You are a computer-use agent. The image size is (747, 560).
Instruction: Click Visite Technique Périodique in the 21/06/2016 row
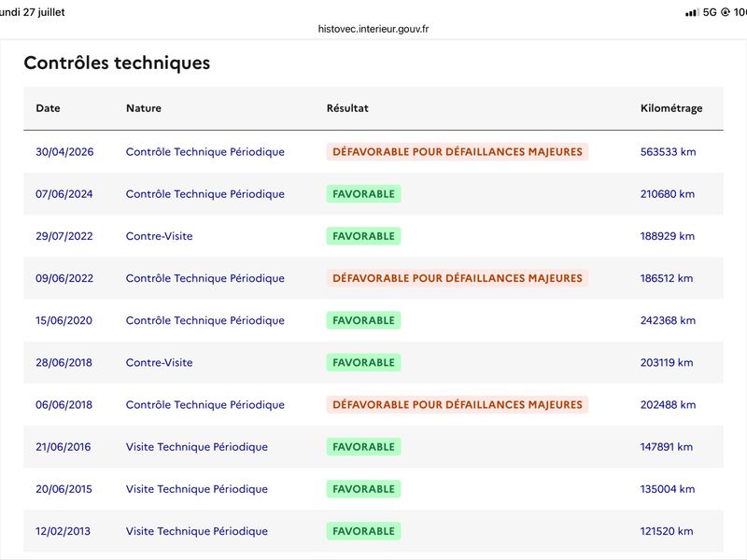197,447
